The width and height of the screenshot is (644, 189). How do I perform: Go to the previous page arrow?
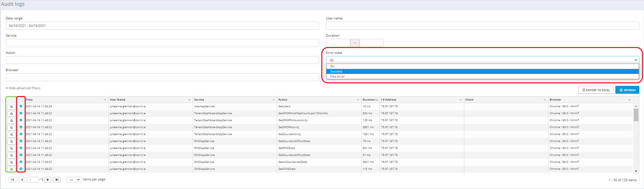[22, 179]
